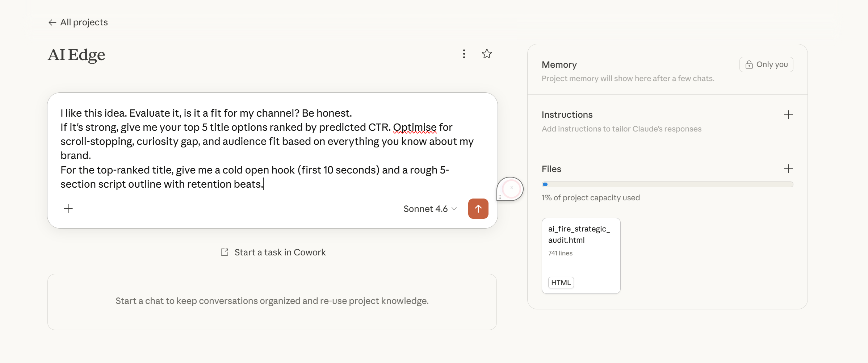Image resolution: width=868 pixels, height=363 pixels.
Task: Open the Sonnet 4.6 model selector
Action: point(429,209)
